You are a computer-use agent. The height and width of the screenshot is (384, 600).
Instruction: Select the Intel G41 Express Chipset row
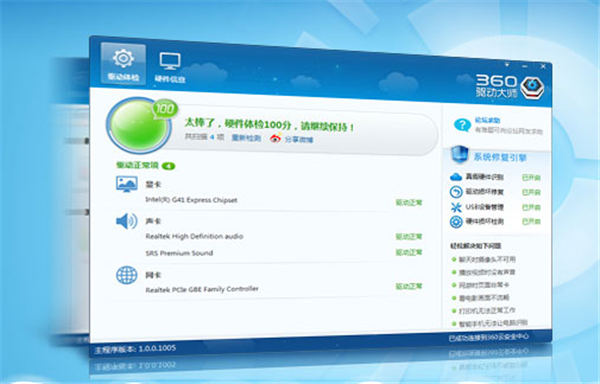point(284,201)
